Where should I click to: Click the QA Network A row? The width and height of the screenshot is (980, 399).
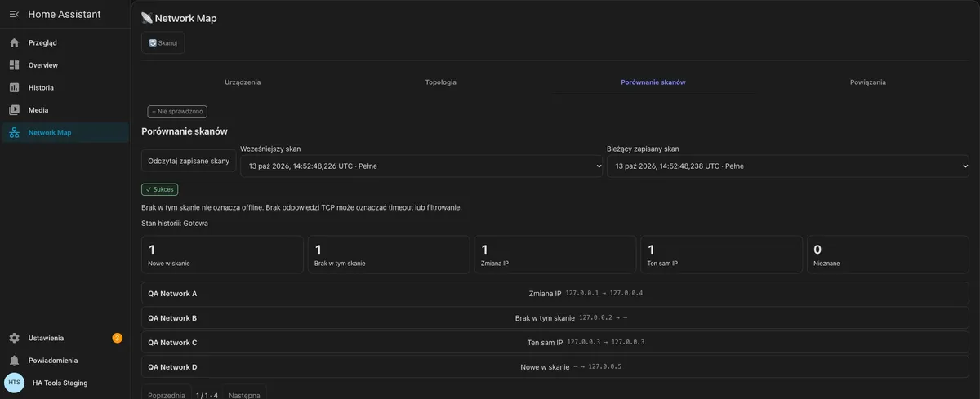555,293
